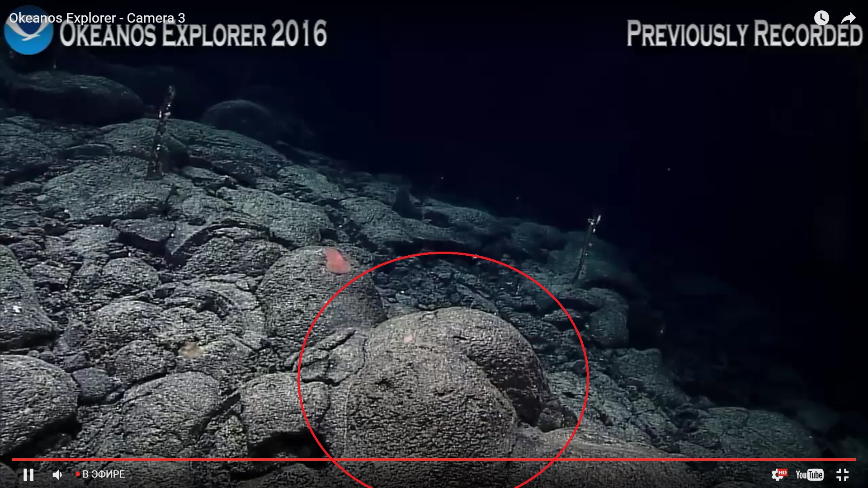Screen dimensions: 868x488
Task: Click the thin stalked organism on the right
Action: coord(586,246)
